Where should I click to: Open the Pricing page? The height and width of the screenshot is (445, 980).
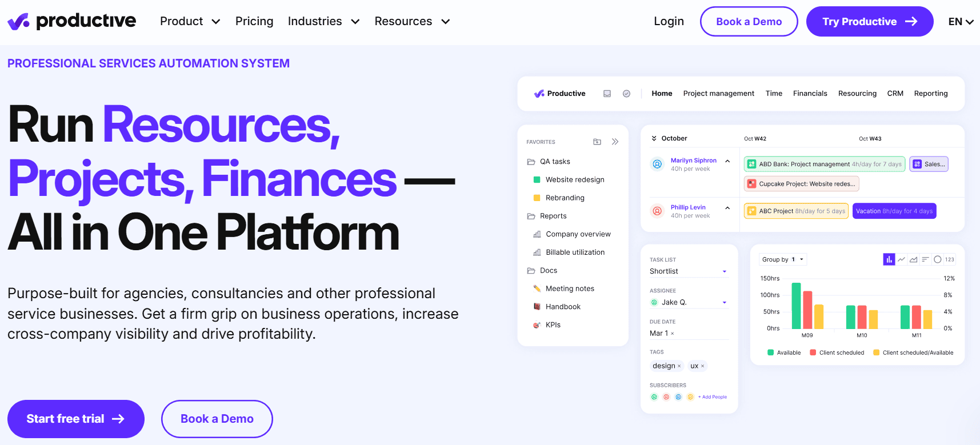(x=254, y=21)
